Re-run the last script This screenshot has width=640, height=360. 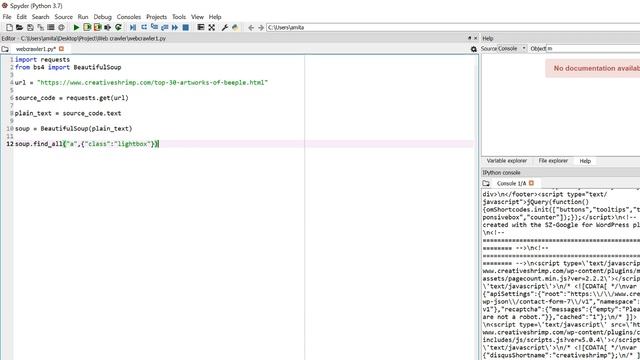pos(118,27)
